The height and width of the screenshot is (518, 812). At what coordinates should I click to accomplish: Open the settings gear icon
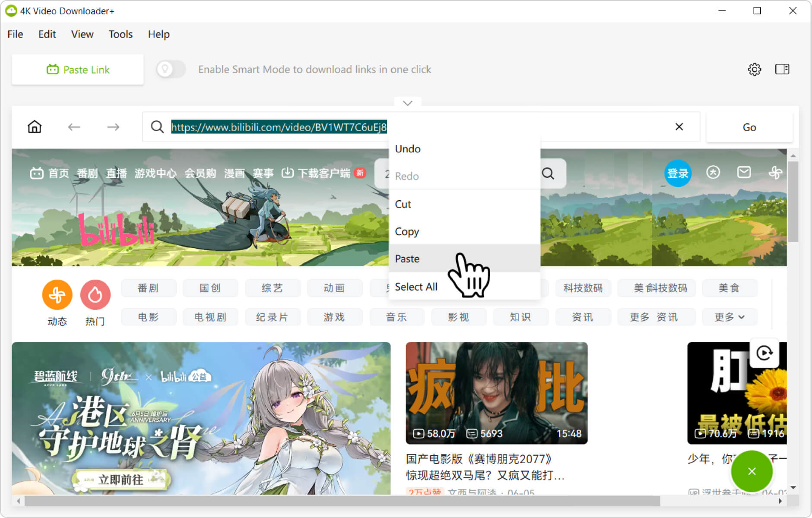(x=754, y=69)
